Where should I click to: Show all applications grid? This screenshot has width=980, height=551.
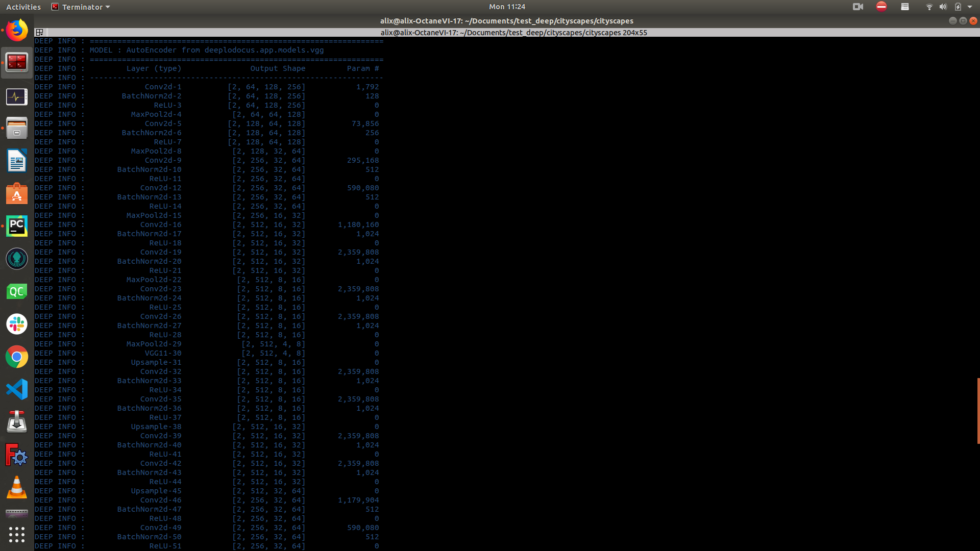pos(17,534)
